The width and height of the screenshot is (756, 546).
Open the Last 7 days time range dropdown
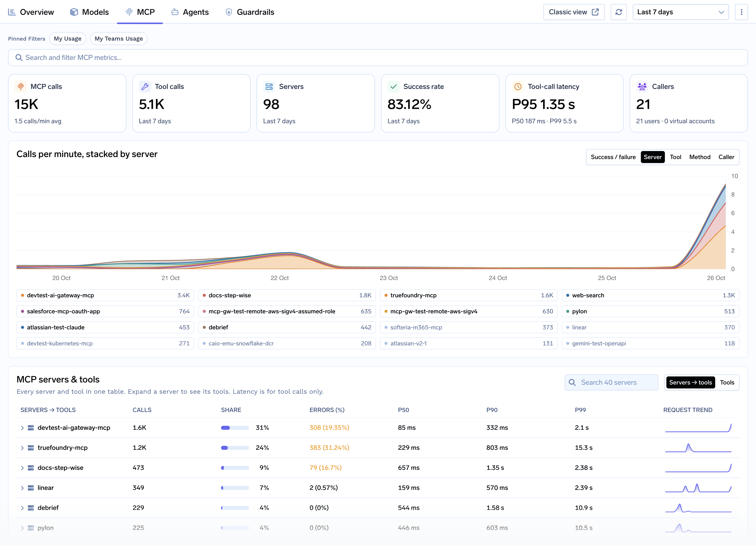[x=681, y=12]
